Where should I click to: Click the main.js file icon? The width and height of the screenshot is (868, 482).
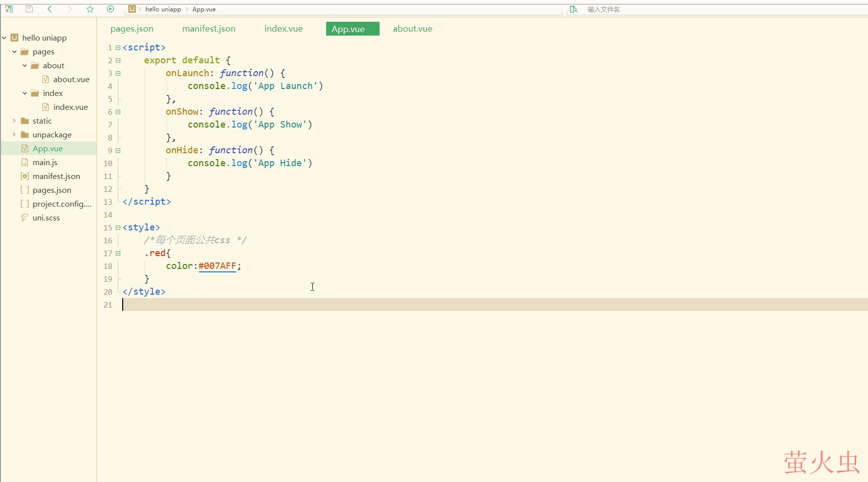[x=25, y=162]
